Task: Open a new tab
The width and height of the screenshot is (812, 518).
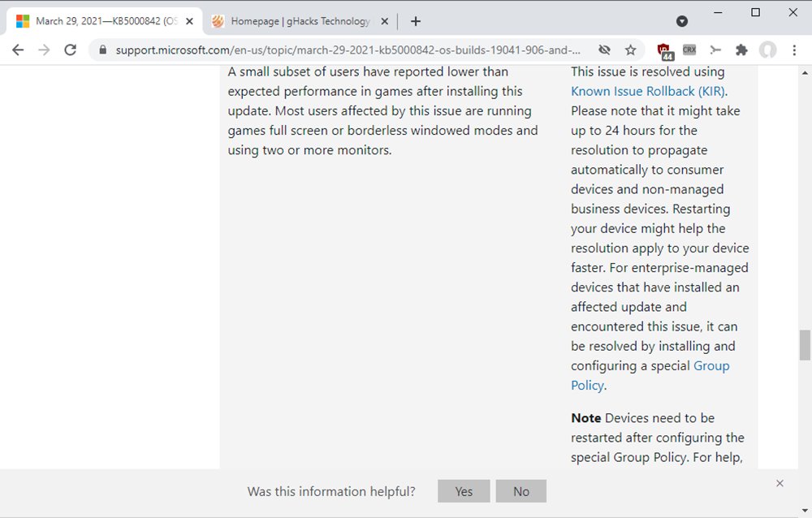Action: [x=415, y=21]
